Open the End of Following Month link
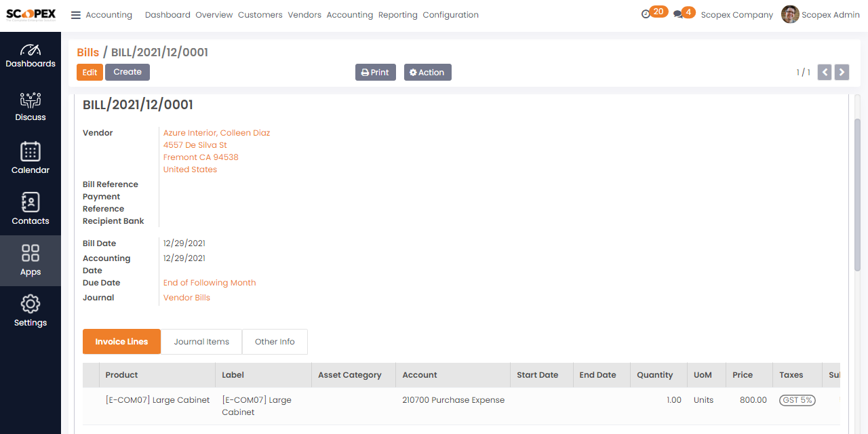 point(210,283)
